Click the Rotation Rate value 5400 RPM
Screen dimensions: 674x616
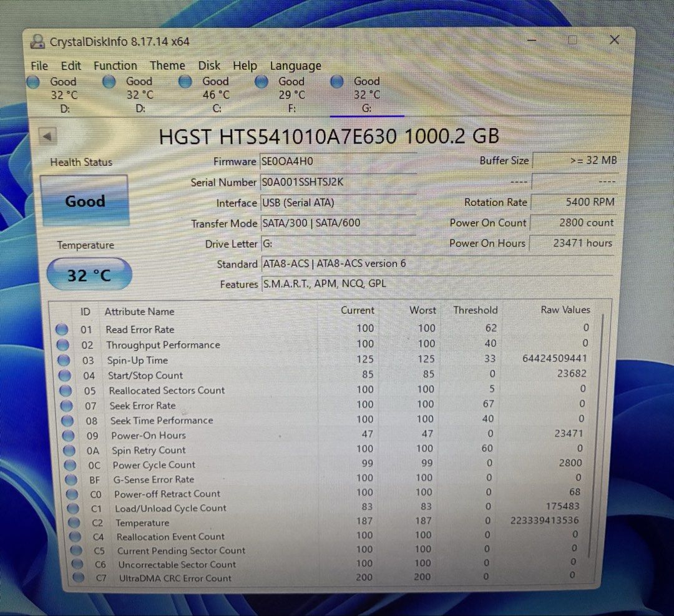pyautogui.click(x=574, y=202)
